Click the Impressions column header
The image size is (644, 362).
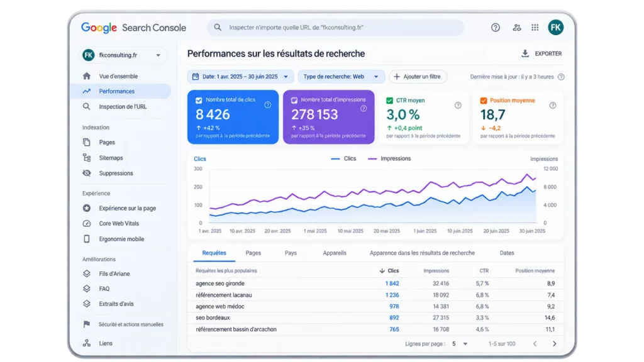436,271
